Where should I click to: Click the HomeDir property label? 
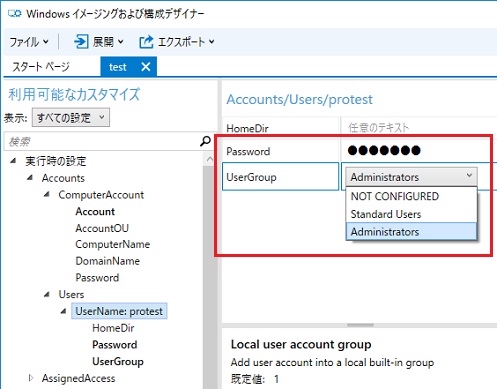tap(247, 128)
